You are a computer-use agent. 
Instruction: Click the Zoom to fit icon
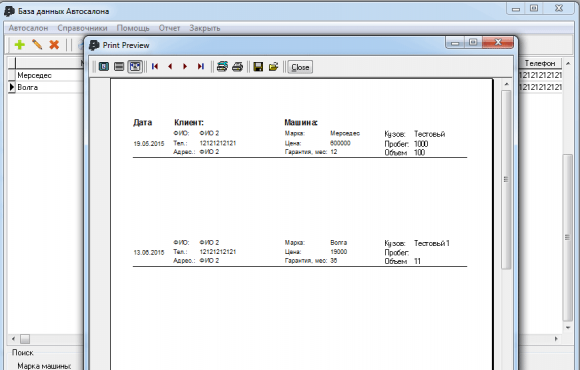click(x=104, y=67)
